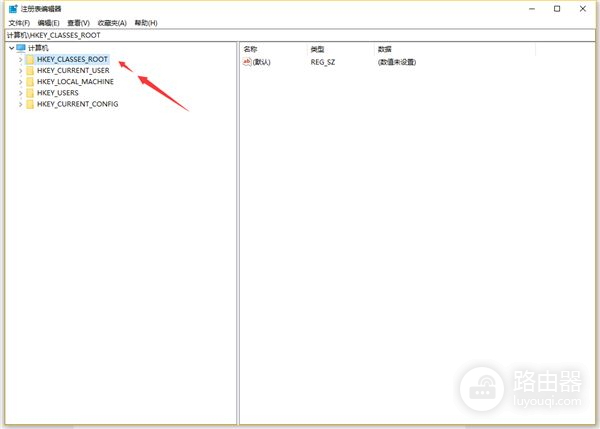The image size is (600, 429).
Task: Expand the HKEY_CURRENT_USER chevron
Action: click(20, 71)
